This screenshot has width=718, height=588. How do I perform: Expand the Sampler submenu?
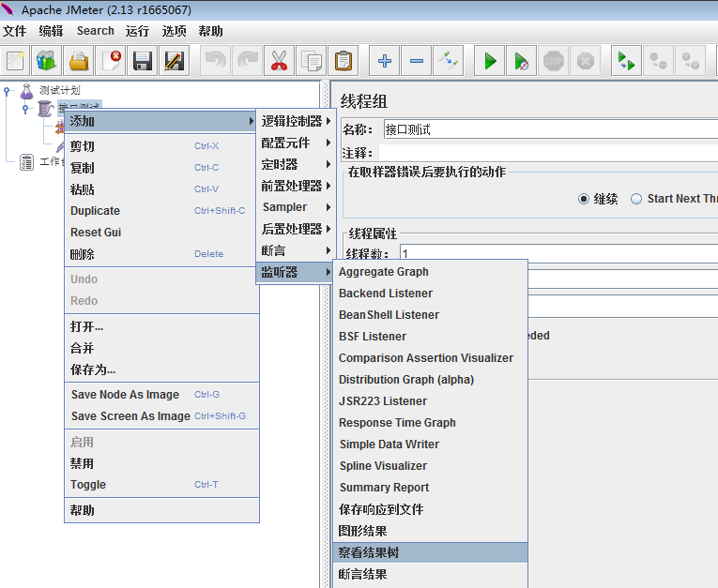(296, 207)
